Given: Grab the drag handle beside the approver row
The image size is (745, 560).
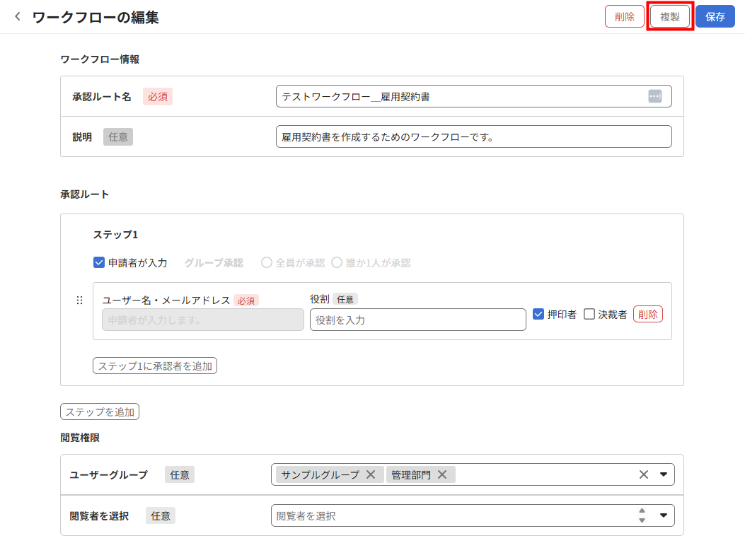Looking at the screenshot, I should pos(79,301).
